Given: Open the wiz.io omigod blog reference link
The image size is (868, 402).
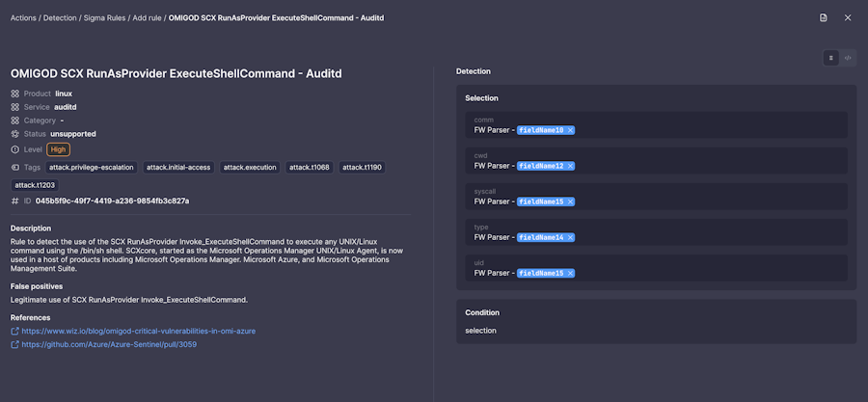Looking at the screenshot, I should click(138, 332).
